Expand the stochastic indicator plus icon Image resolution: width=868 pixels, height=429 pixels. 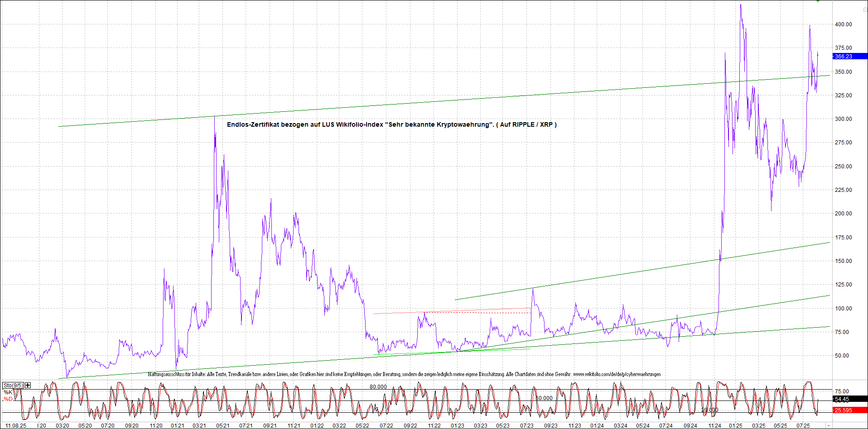click(x=28, y=385)
